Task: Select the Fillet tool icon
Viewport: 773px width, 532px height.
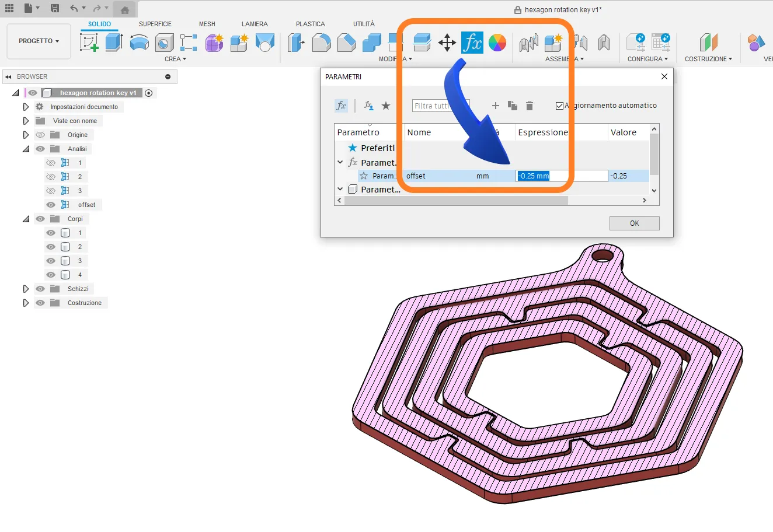Action: click(321, 42)
